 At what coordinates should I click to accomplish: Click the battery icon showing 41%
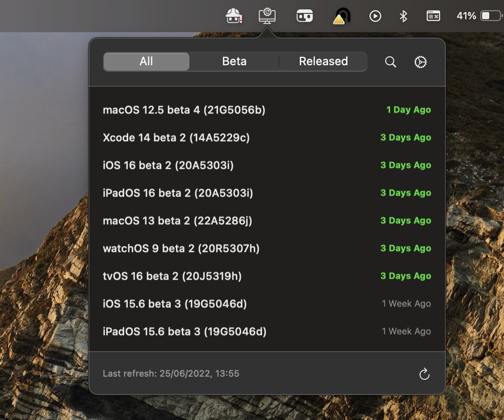point(491,16)
